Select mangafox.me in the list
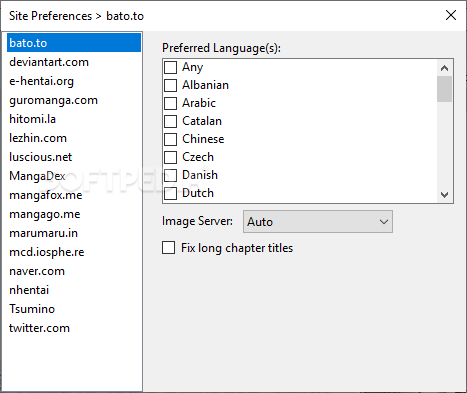The image size is (467, 393). [74, 195]
